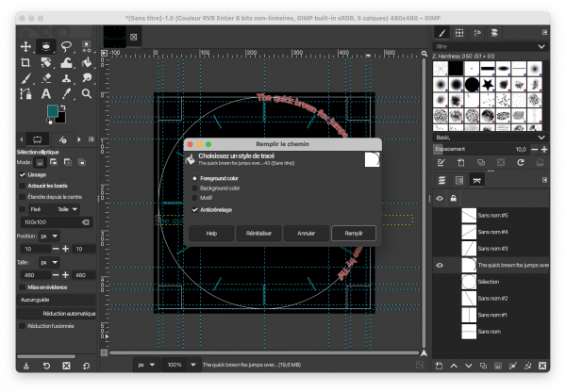Select the Clone stamp tool
This screenshot has width=566, height=392.
66,78
